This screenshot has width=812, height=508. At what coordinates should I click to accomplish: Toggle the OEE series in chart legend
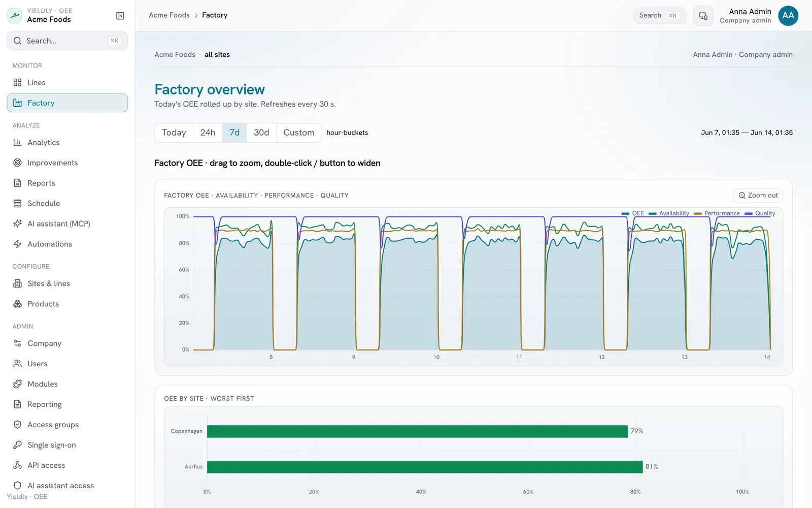[633, 213]
